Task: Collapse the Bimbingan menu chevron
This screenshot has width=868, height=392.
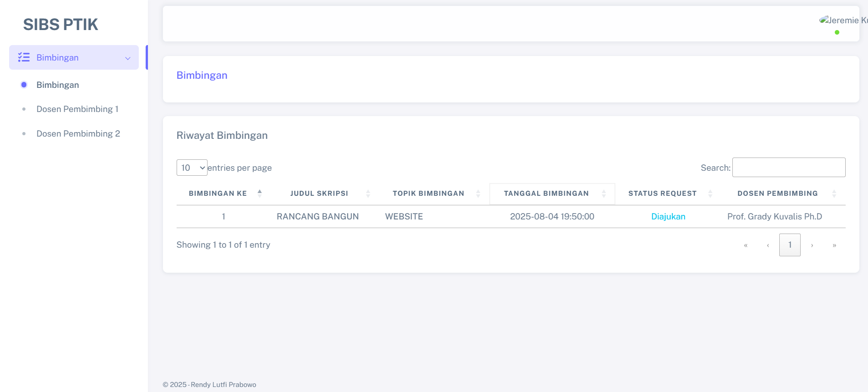Action: pyautogui.click(x=128, y=58)
